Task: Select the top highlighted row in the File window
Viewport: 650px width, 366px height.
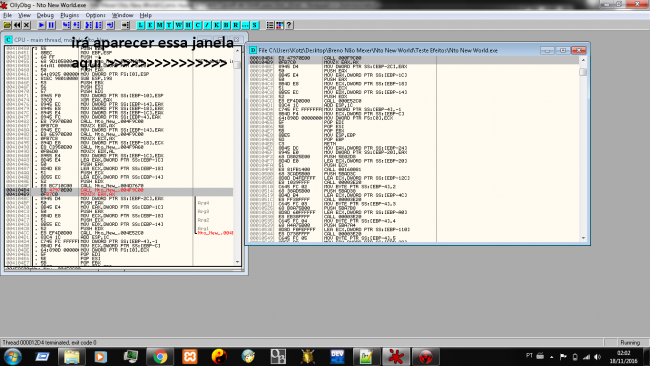Action: pos(414,58)
